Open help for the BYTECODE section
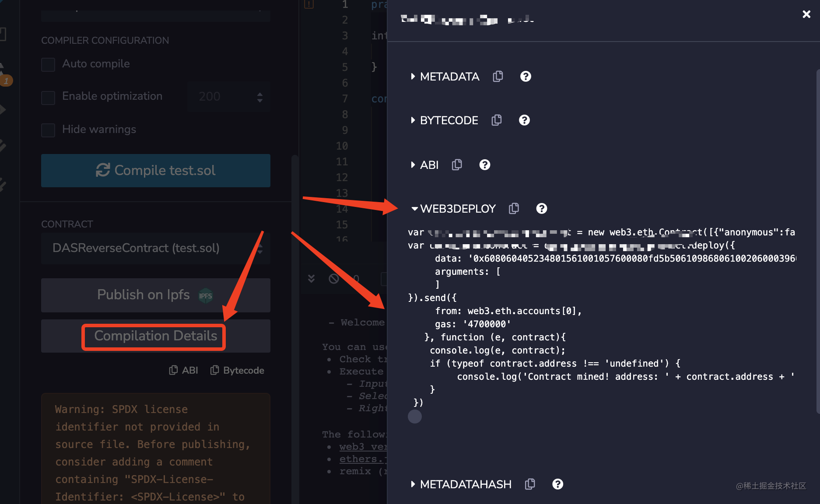 click(524, 120)
